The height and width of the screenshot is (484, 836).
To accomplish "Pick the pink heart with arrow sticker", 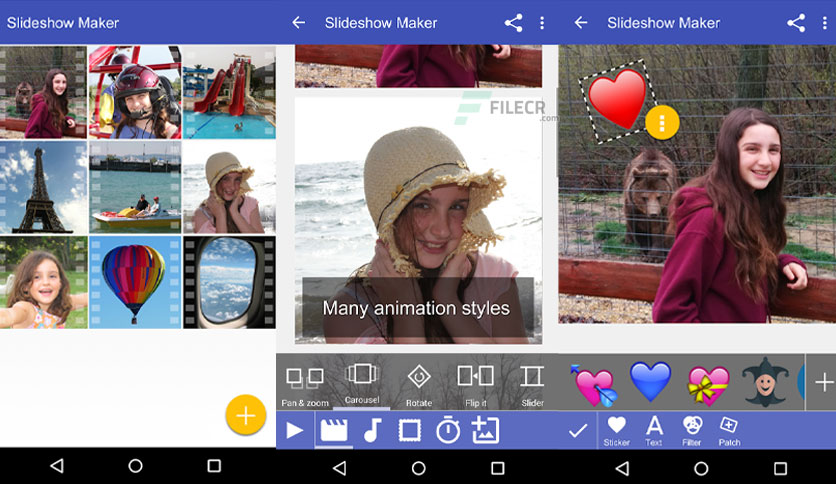I will point(593,385).
